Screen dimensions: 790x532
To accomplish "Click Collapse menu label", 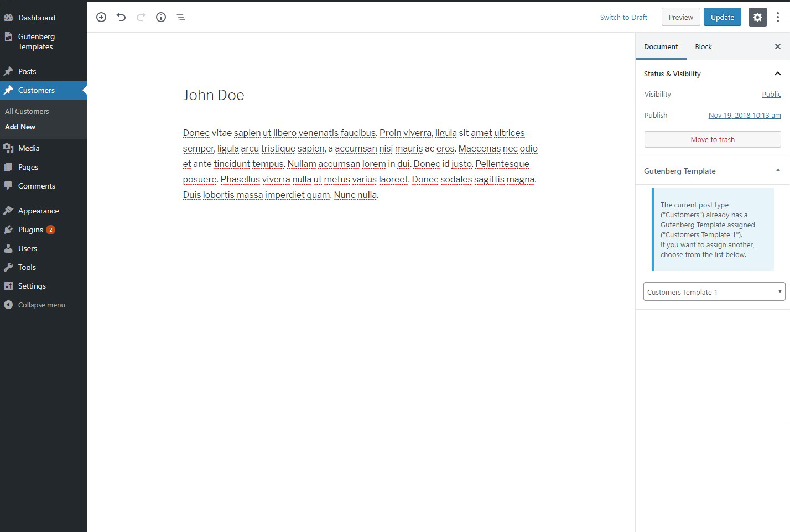I will click(41, 305).
